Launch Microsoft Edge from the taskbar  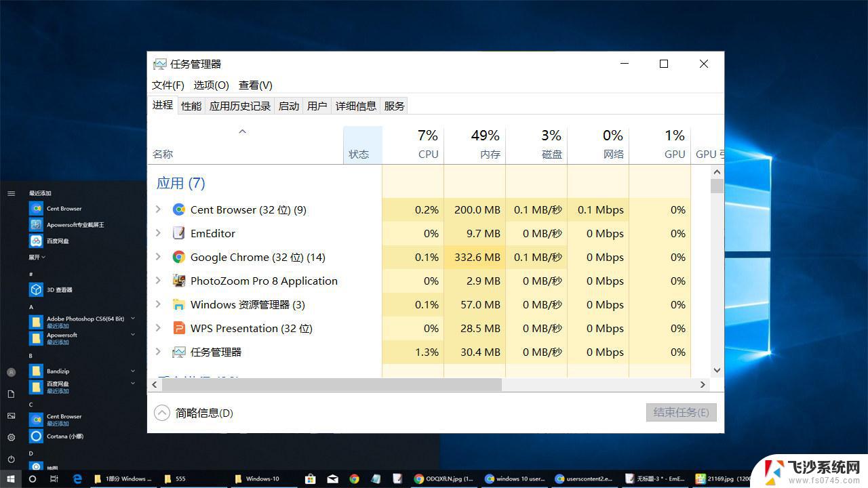point(77,479)
